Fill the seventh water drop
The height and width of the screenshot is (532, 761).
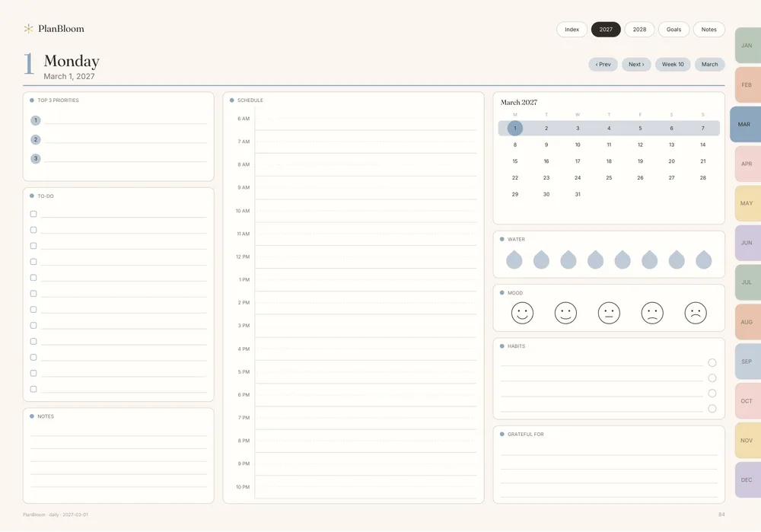coord(677,260)
